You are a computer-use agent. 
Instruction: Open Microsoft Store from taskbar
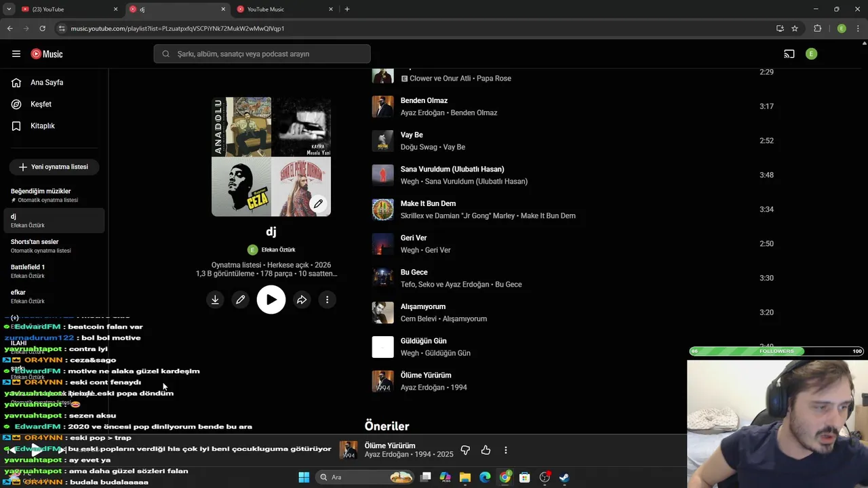(x=524, y=477)
